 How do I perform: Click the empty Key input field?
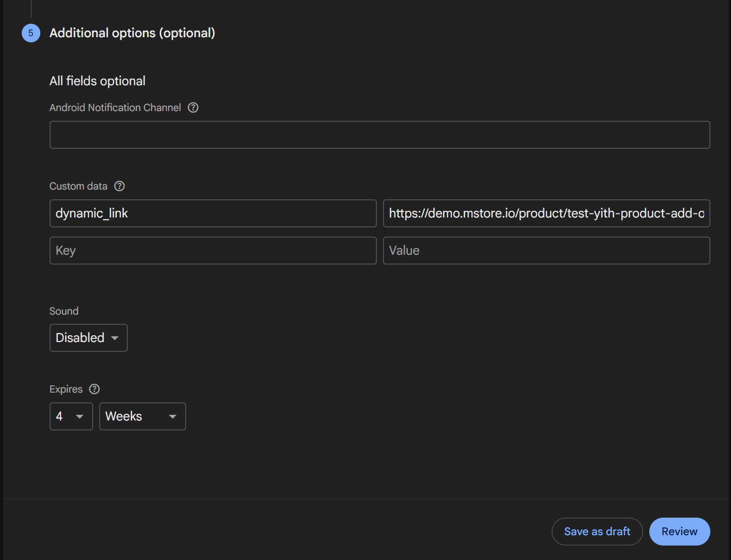pyautogui.click(x=212, y=251)
